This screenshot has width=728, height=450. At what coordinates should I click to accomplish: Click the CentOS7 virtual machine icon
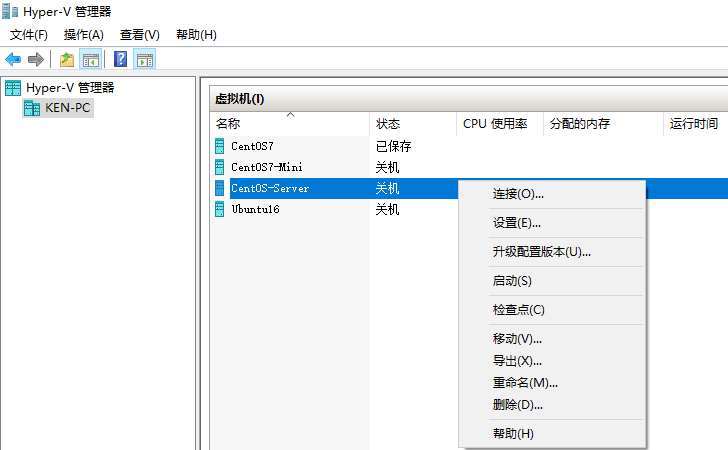click(x=220, y=146)
